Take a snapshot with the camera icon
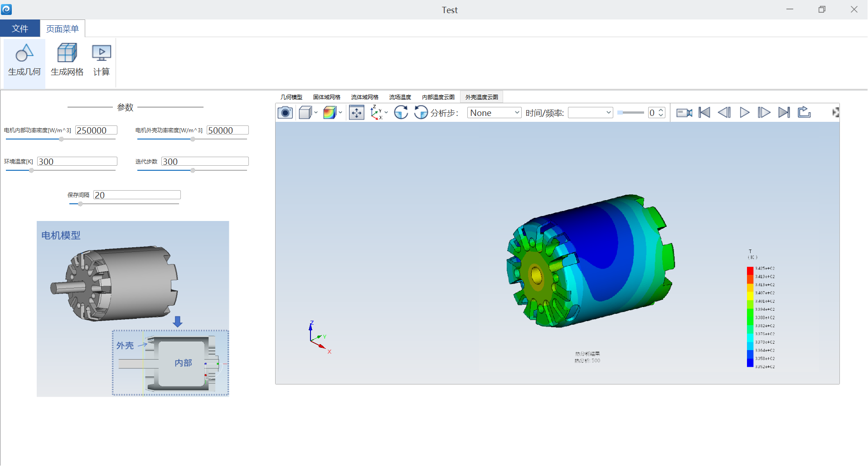 tap(285, 112)
